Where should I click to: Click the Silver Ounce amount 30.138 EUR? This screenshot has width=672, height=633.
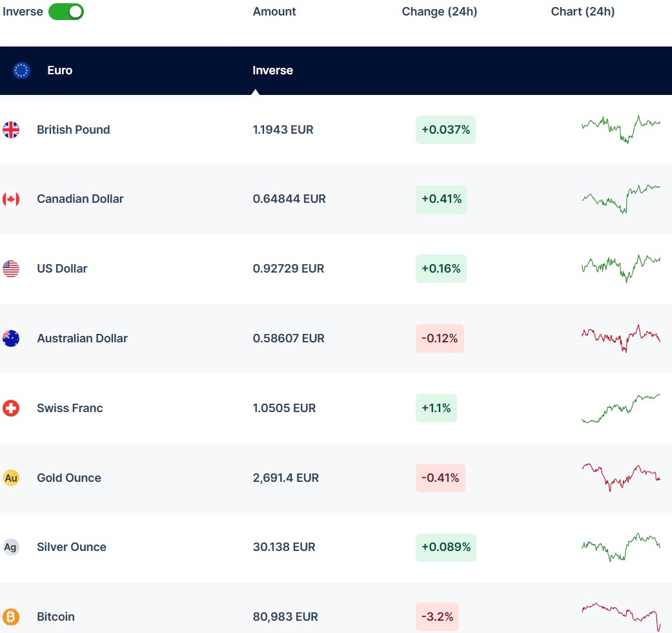click(284, 547)
